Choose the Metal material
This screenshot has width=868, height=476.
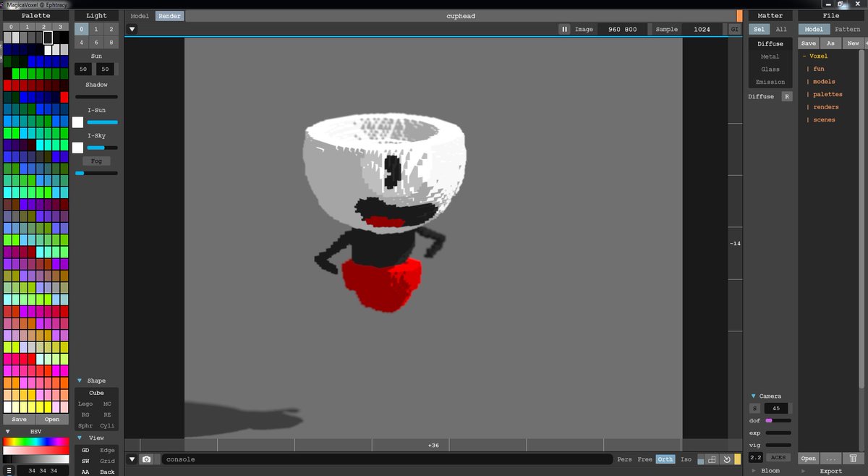pyautogui.click(x=770, y=56)
